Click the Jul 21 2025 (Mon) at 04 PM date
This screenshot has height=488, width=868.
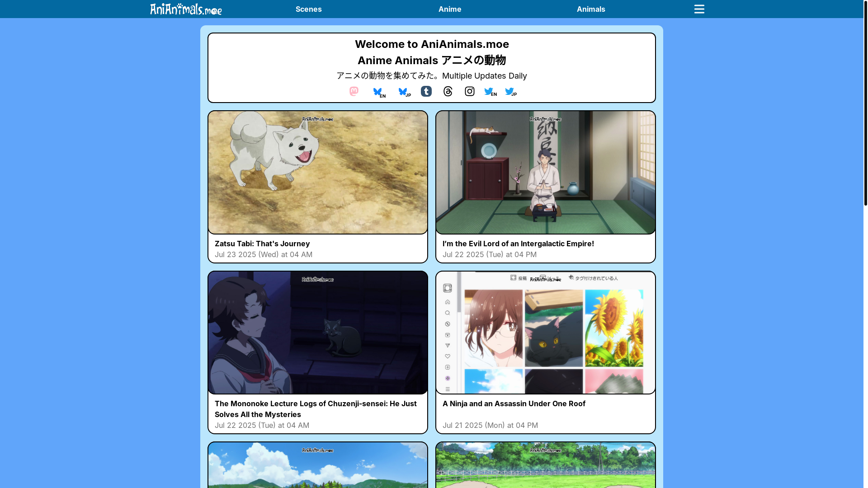pyautogui.click(x=490, y=425)
